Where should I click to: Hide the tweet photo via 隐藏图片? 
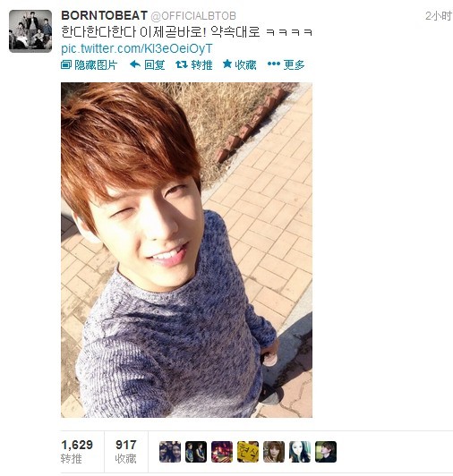point(89,64)
